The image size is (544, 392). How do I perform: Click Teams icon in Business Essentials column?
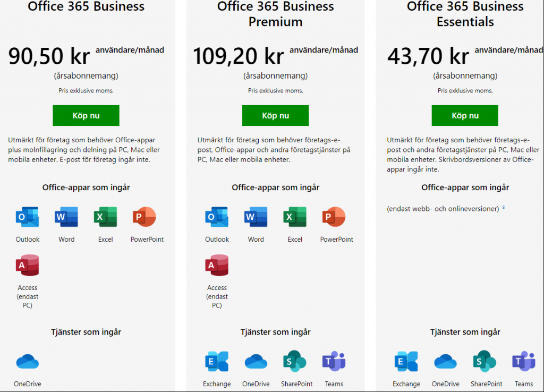pyautogui.click(x=523, y=362)
